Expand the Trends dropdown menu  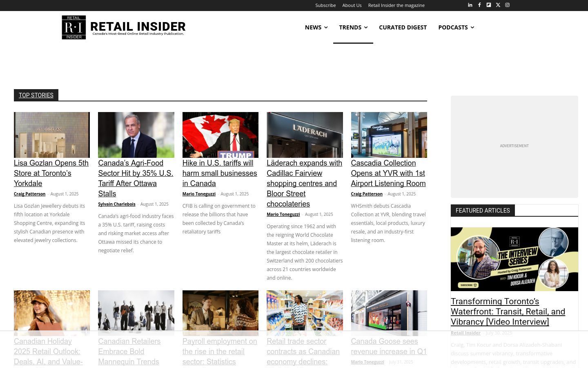click(x=353, y=27)
